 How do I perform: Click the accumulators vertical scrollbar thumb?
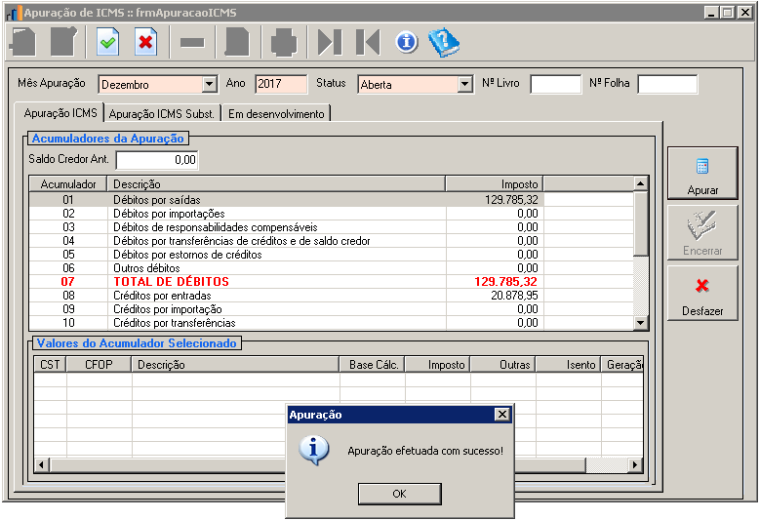(x=641, y=223)
